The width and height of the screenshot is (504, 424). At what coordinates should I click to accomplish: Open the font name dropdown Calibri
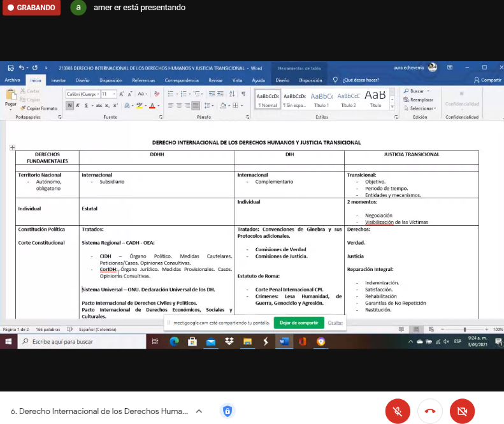[x=98, y=94]
